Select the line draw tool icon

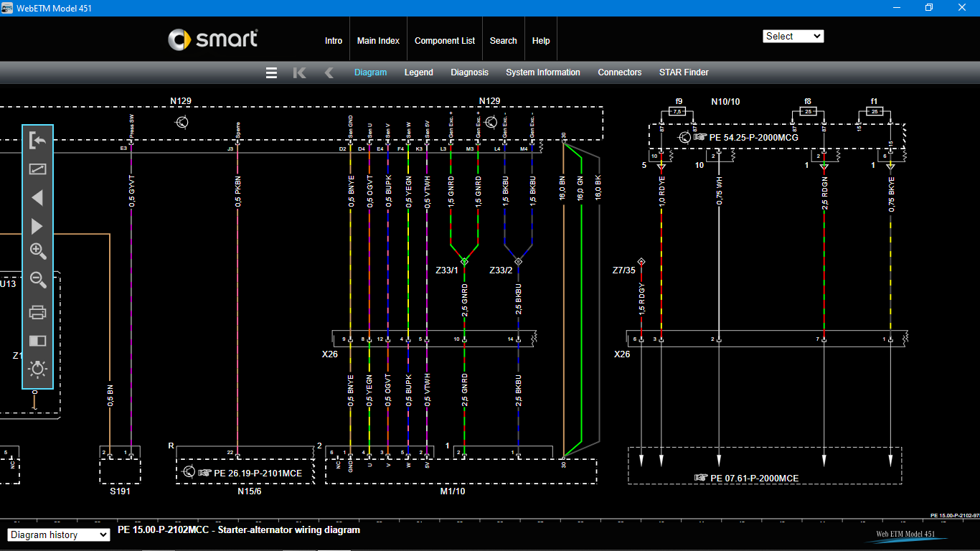(37, 169)
